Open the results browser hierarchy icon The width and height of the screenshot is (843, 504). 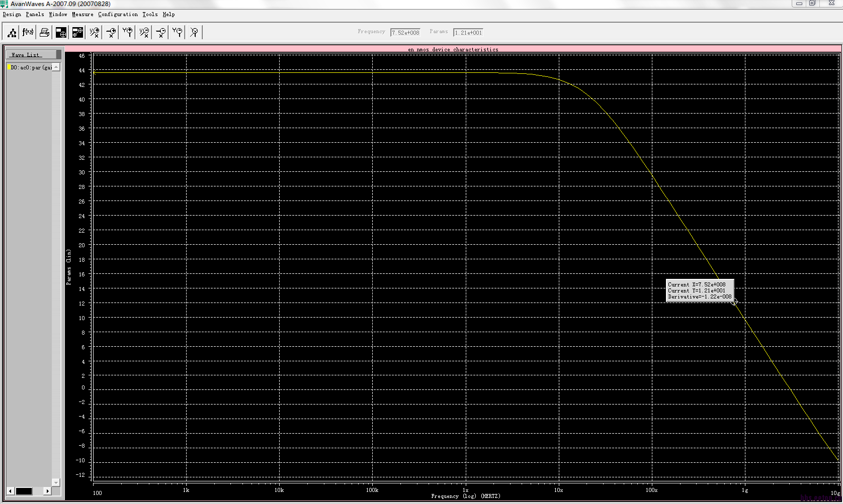point(12,33)
